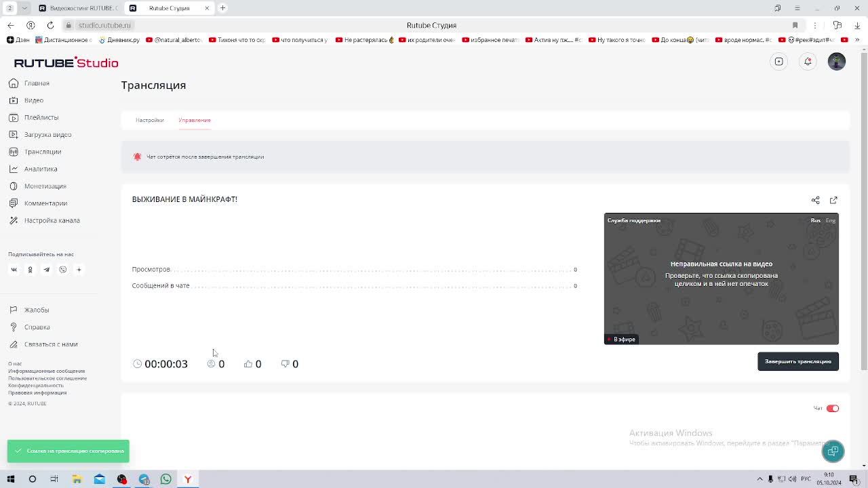
Task: Close the Rutube Студия browser tab
Action: [x=207, y=8]
